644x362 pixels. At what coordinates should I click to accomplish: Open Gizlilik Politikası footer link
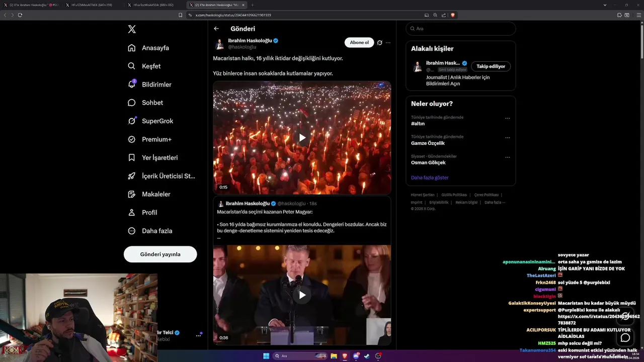(454, 195)
